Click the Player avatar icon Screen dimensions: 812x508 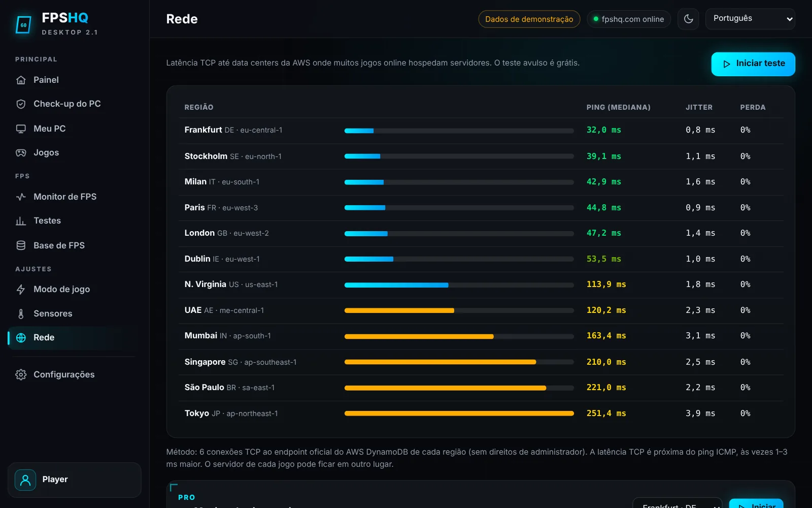point(25,480)
